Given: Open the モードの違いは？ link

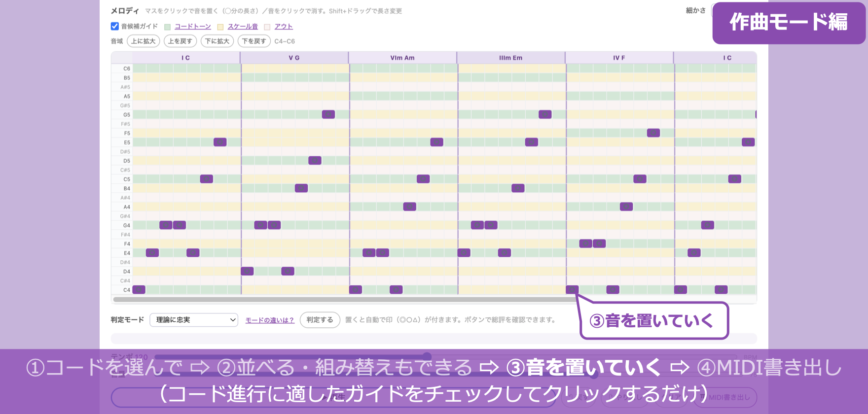Looking at the screenshot, I should tap(270, 320).
